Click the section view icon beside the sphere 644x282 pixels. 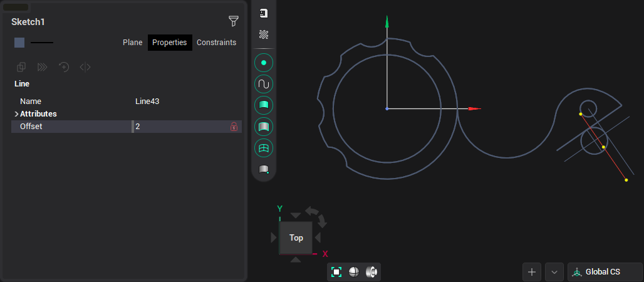click(x=371, y=272)
